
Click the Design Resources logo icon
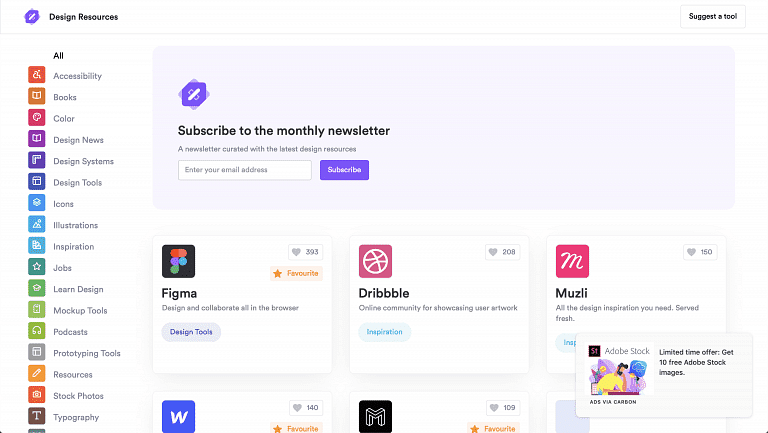pyautogui.click(x=32, y=17)
